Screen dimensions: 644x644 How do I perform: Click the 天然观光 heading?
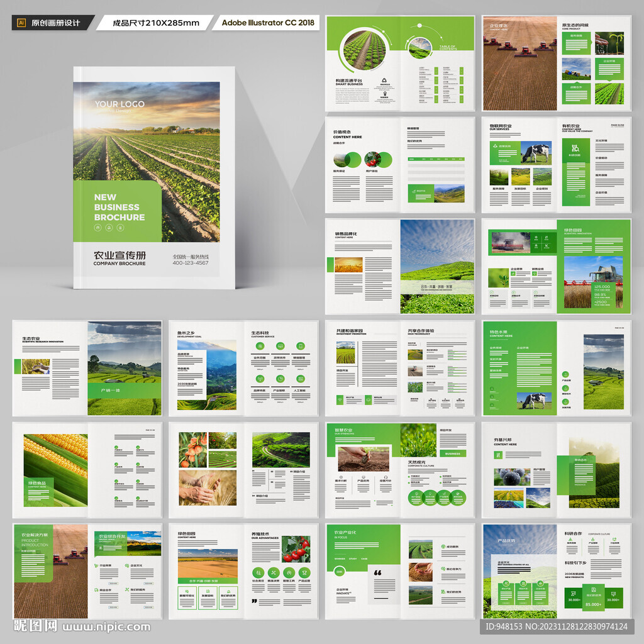416,462
